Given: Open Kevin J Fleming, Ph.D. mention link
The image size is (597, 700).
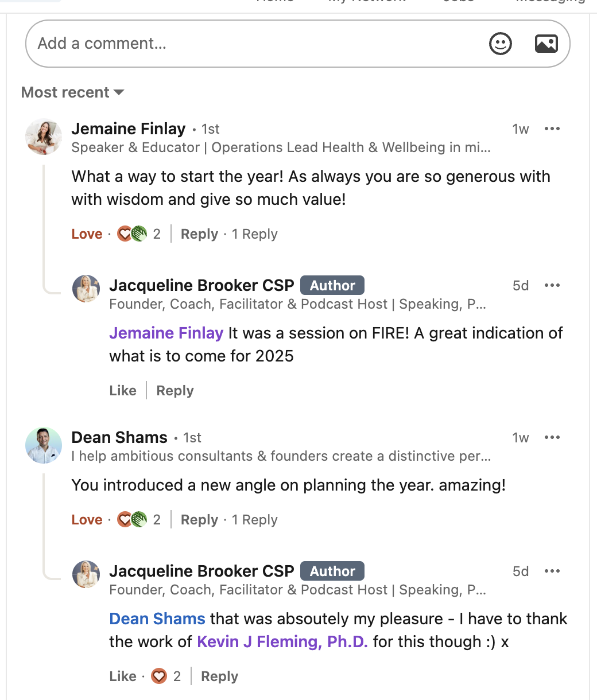Looking at the screenshot, I should [282, 641].
